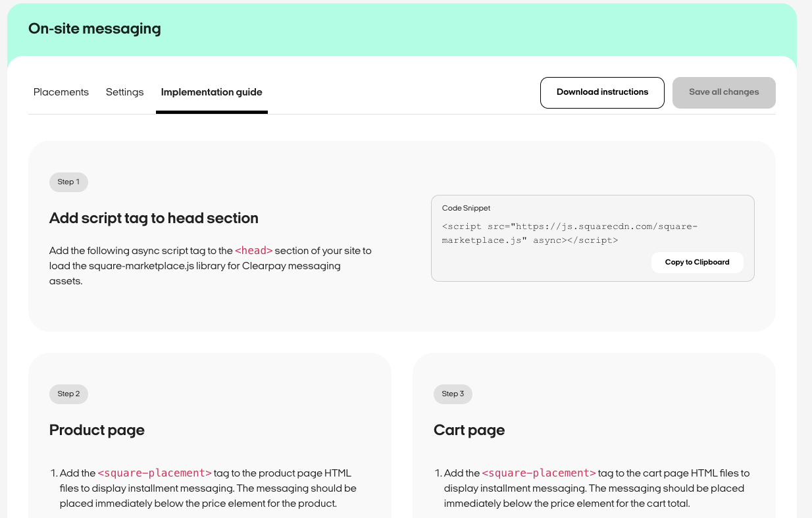Click the Cart page heading
This screenshot has height=518, width=812.
coord(469,430)
